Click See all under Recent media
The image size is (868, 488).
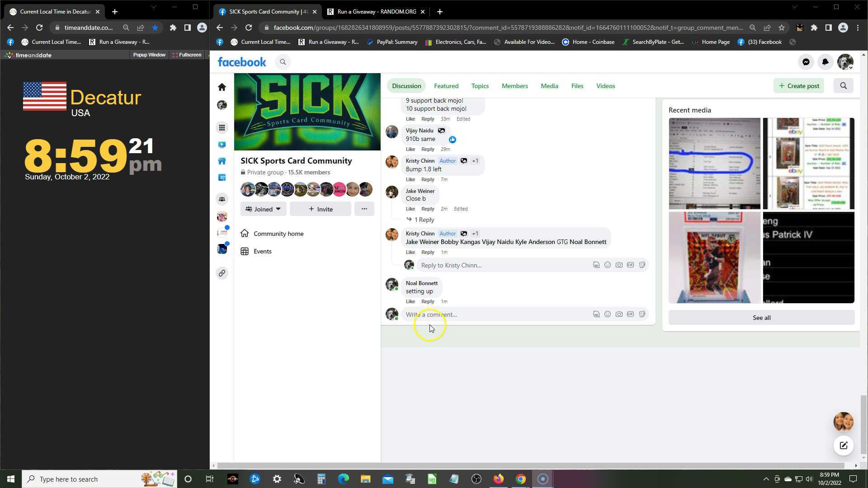(x=761, y=318)
